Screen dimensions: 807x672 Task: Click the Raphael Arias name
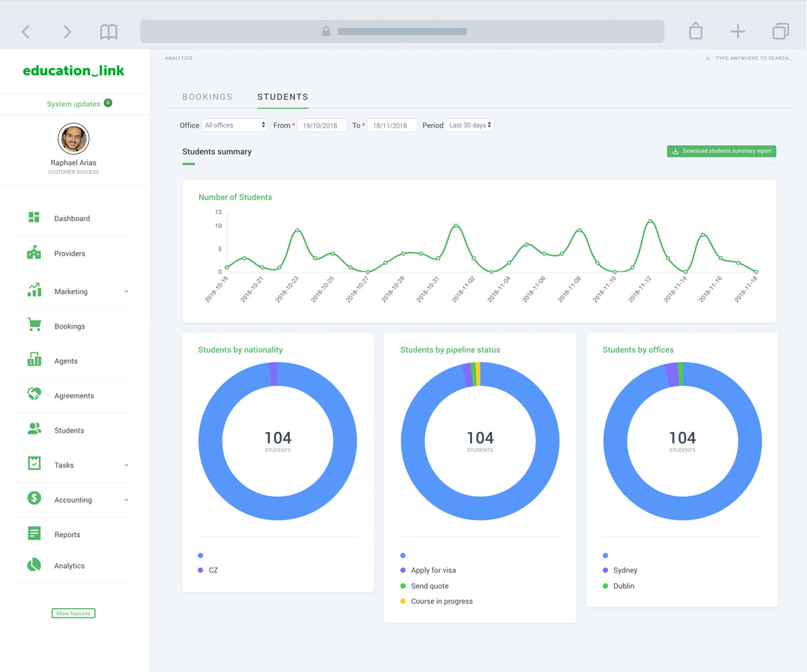(x=73, y=163)
